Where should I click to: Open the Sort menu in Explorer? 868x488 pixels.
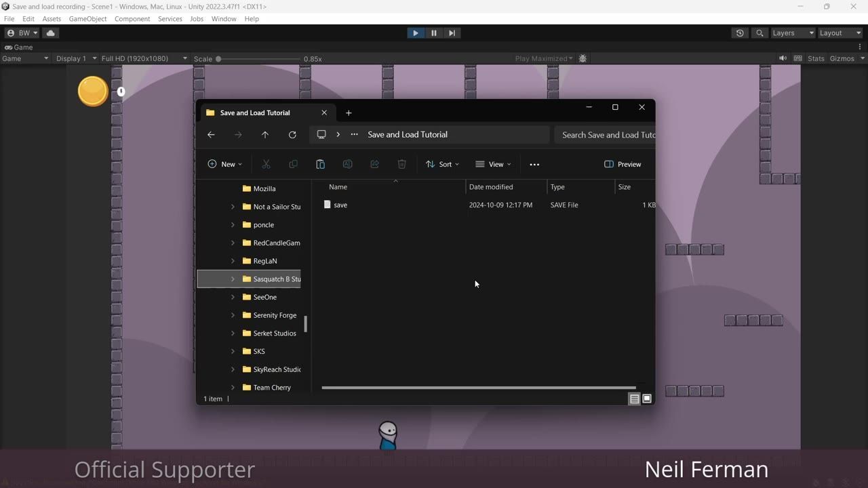[x=442, y=164]
